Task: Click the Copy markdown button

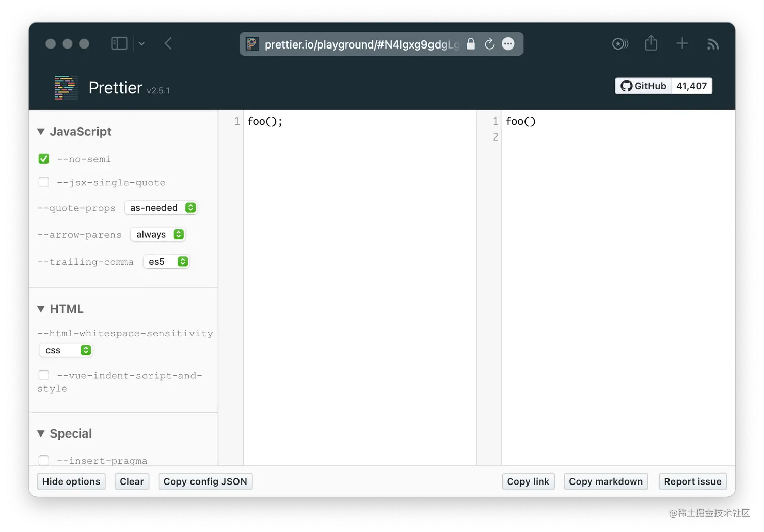Action: pos(606,481)
